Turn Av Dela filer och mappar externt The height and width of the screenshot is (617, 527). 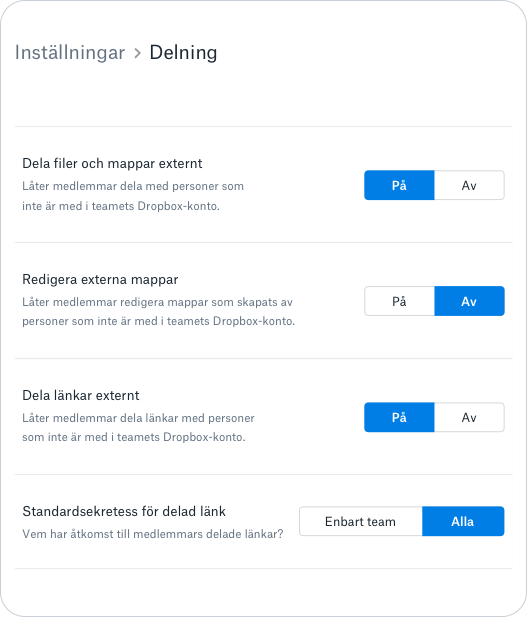pyautogui.click(x=469, y=185)
